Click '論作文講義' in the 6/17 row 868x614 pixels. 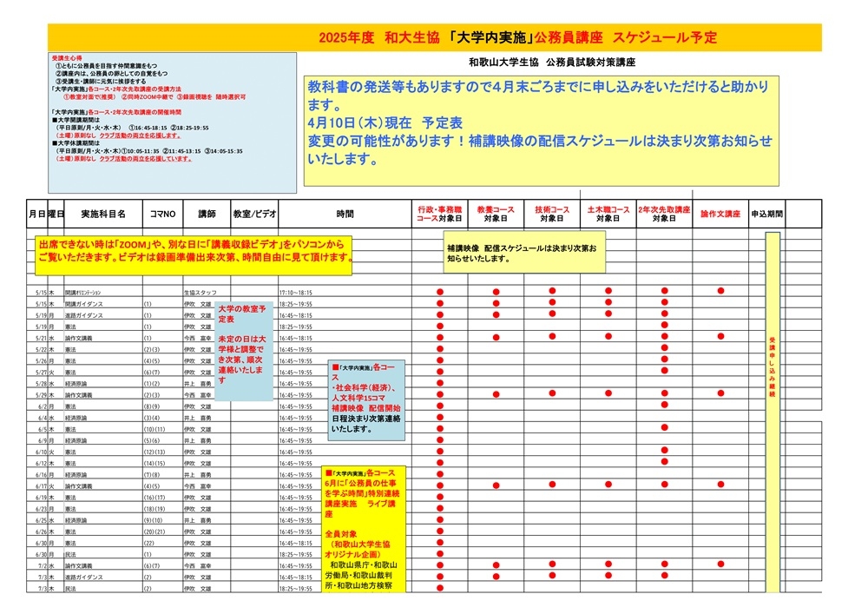pos(79,486)
